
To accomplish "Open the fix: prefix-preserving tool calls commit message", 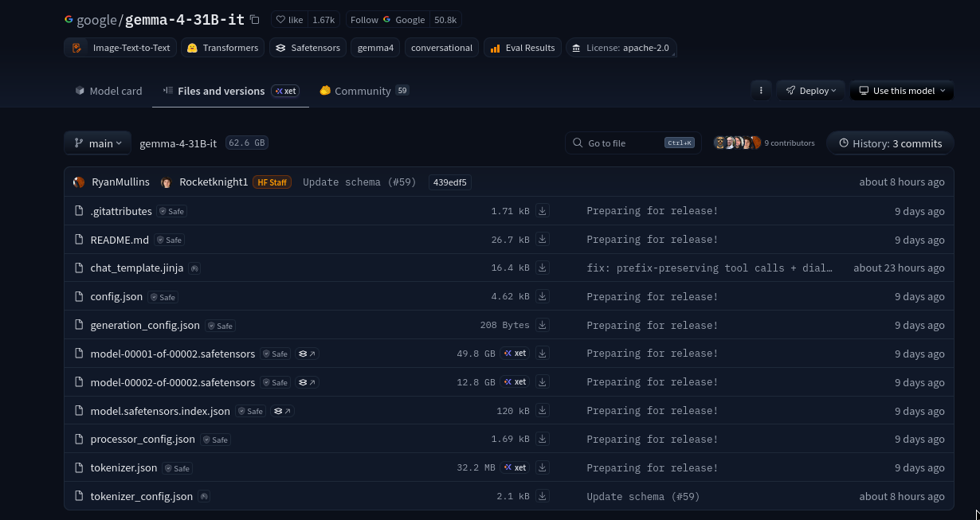I will coord(710,268).
